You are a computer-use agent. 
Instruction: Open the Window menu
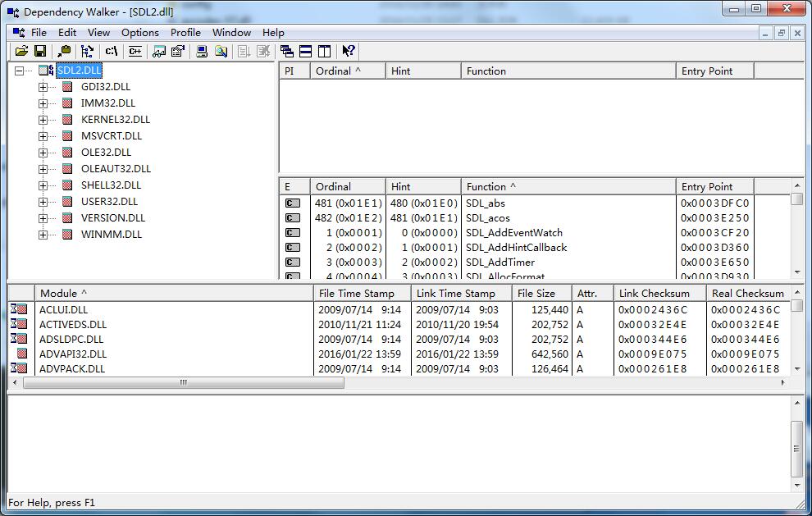click(x=231, y=32)
